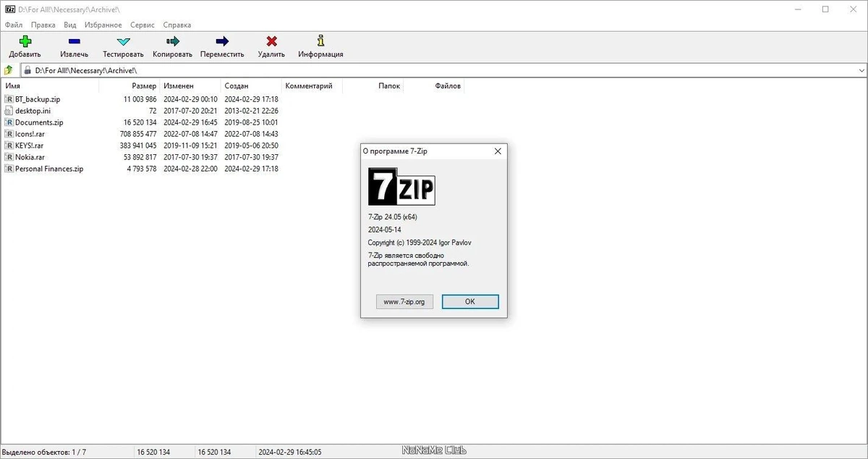Open the Избранное menu
Screen dimensions: 868x459
pyautogui.click(x=103, y=25)
